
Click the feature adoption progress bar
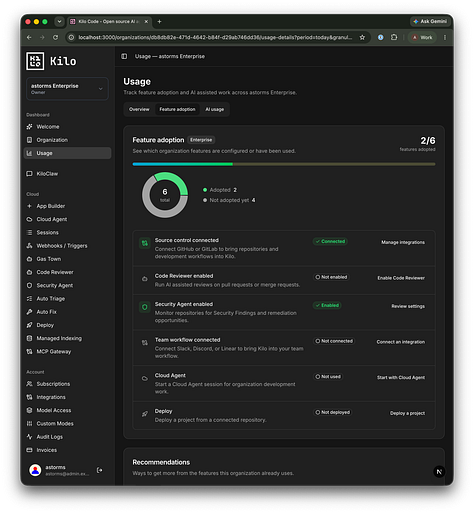click(x=284, y=164)
